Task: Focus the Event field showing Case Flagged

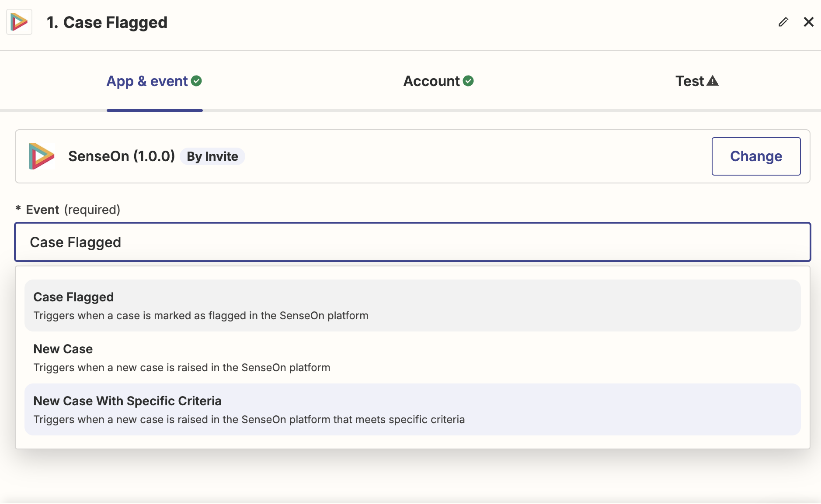Action: 413,242
